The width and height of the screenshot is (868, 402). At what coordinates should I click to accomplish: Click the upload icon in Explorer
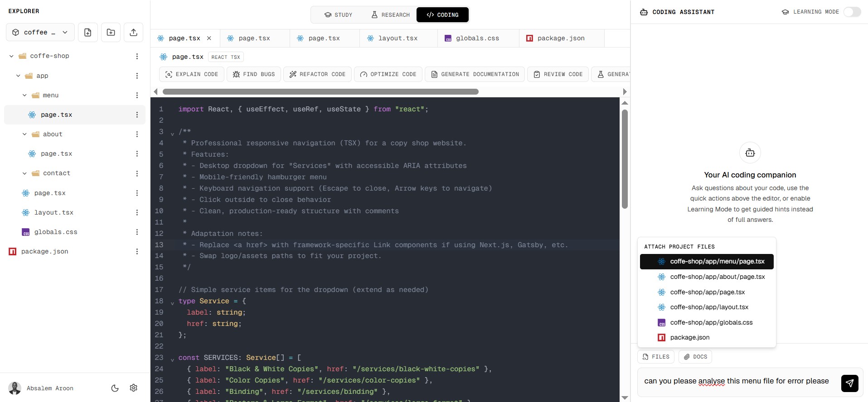click(133, 32)
